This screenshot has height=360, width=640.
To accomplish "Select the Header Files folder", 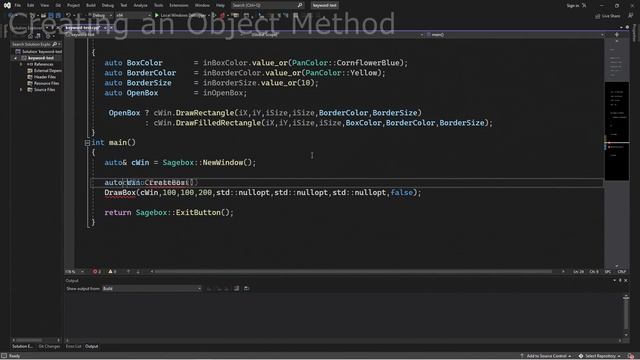I will 42,77.
